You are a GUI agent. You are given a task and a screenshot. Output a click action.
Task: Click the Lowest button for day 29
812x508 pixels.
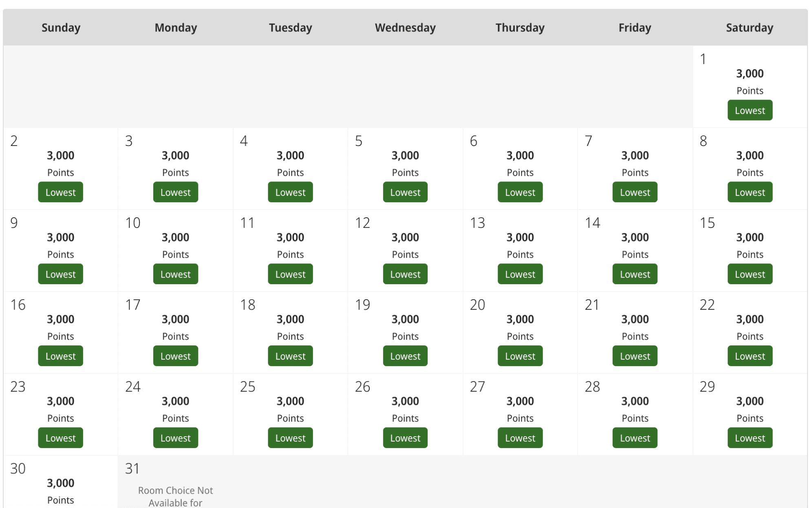point(750,438)
